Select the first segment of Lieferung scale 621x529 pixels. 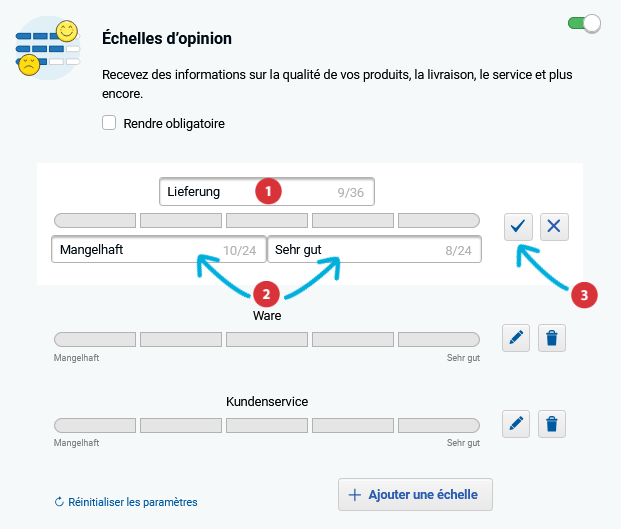point(95,221)
